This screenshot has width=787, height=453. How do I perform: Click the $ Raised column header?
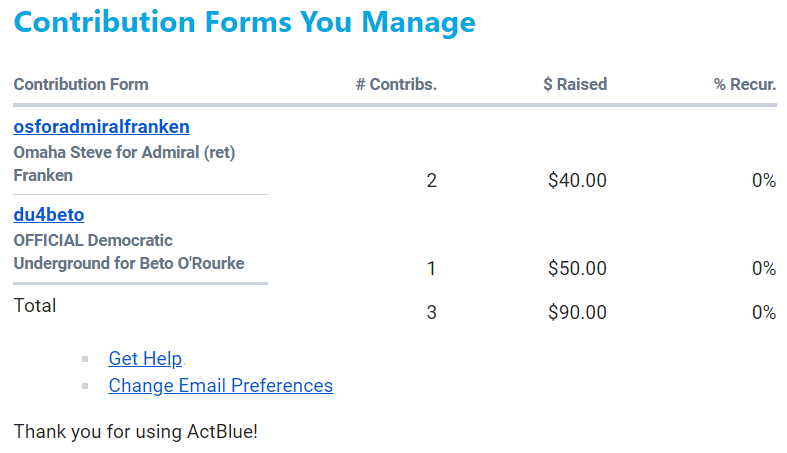pyautogui.click(x=575, y=85)
